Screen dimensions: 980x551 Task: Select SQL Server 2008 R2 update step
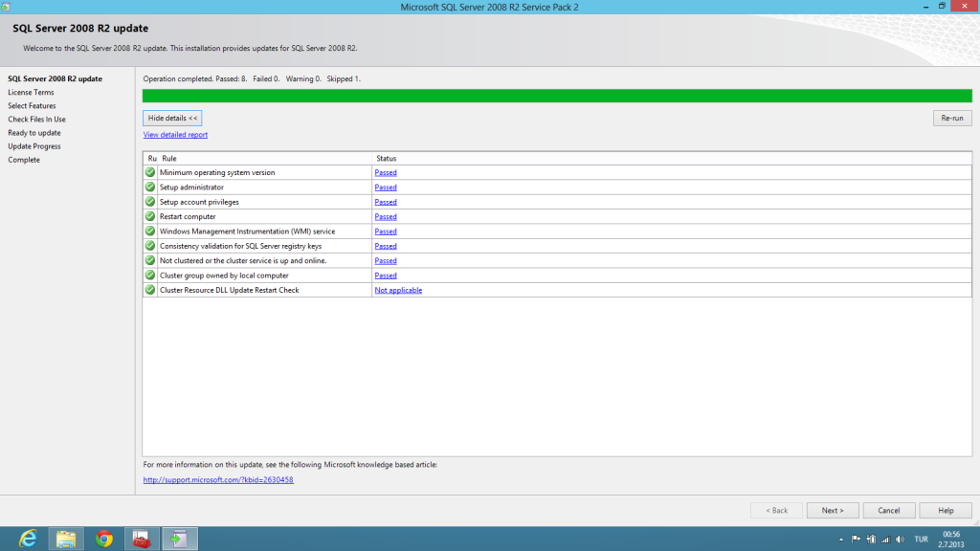[55, 78]
